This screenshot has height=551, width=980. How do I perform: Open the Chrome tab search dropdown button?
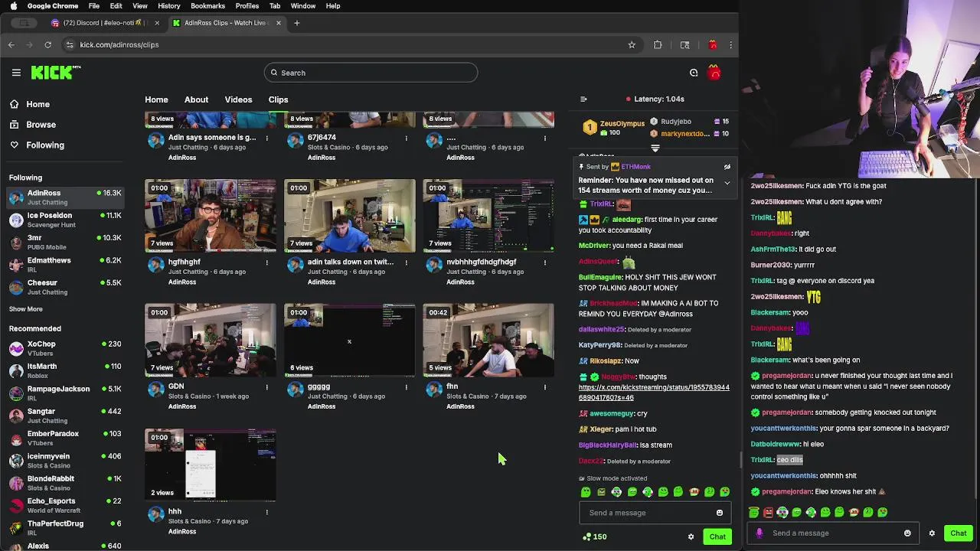(24, 23)
